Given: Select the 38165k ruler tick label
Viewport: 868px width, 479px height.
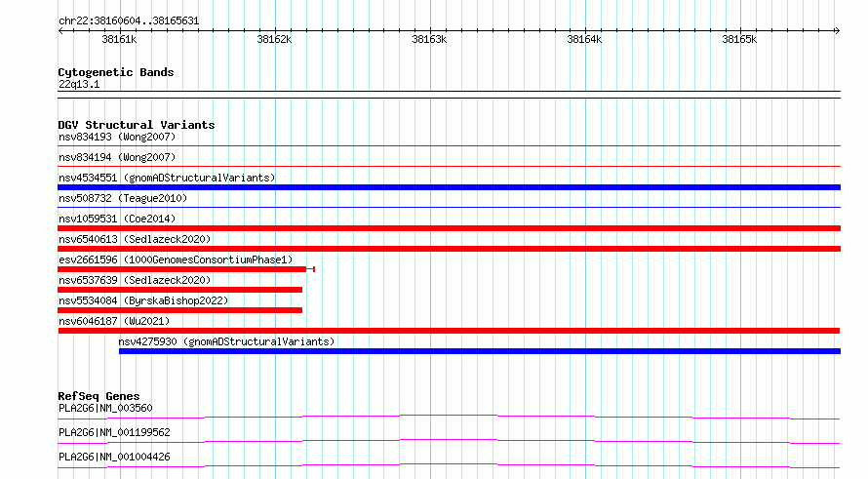Looking at the screenshot, I should pos(739,39).
